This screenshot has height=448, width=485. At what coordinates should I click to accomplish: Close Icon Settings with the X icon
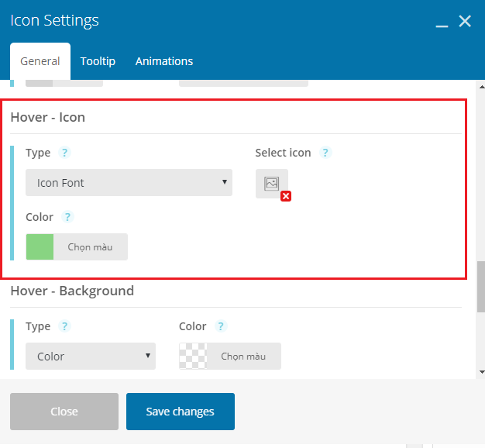coord(465,22)
